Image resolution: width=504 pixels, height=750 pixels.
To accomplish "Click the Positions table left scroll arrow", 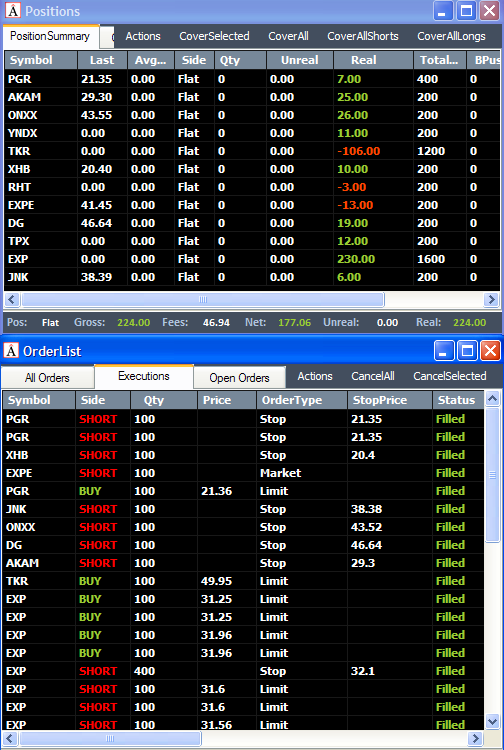I will (12, 299).
